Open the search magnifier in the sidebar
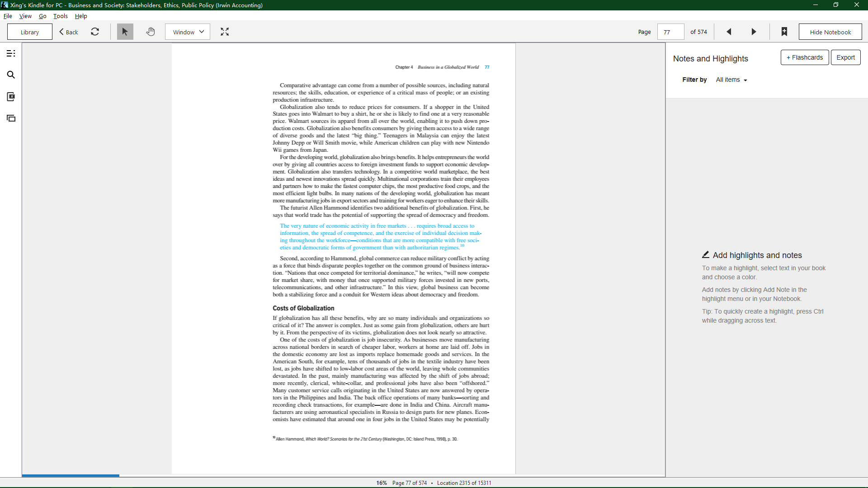868x488 pixels. pyautogui.click(x=11, y=75)
